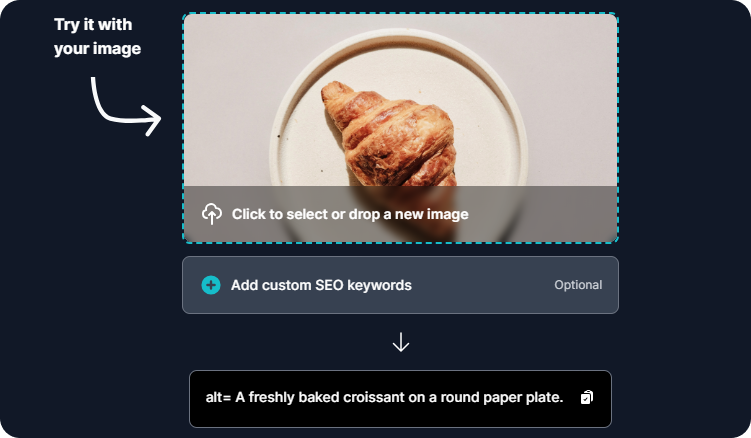Click the curved white arrow pointing to the image
This screenshot has height=438, width=751.
126,106
